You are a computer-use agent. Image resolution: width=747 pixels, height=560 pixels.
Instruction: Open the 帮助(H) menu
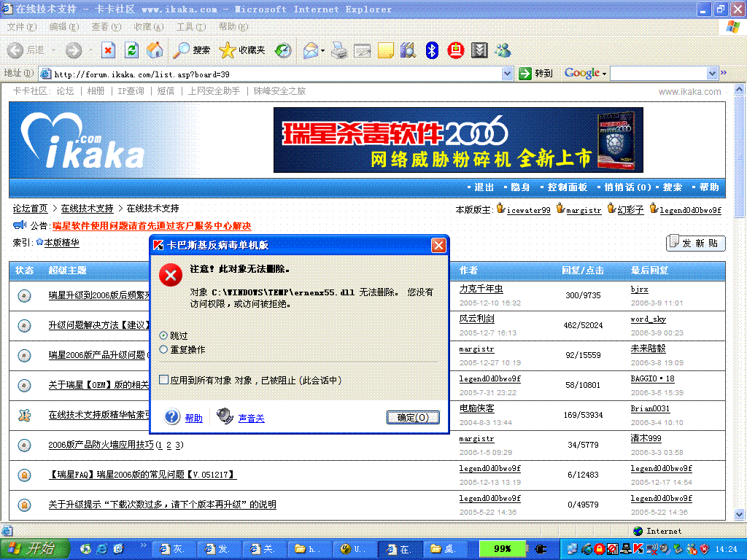pyautogui.click(x=233, y=27)
